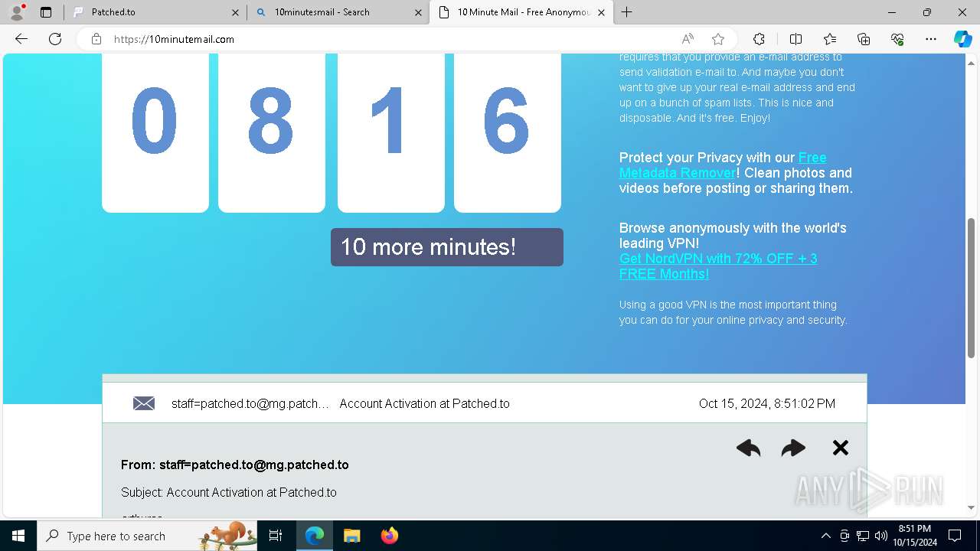This screenshot has height=551, width=980.
Task: Launch Firefox from taskbar
Action: click(390, 536)
